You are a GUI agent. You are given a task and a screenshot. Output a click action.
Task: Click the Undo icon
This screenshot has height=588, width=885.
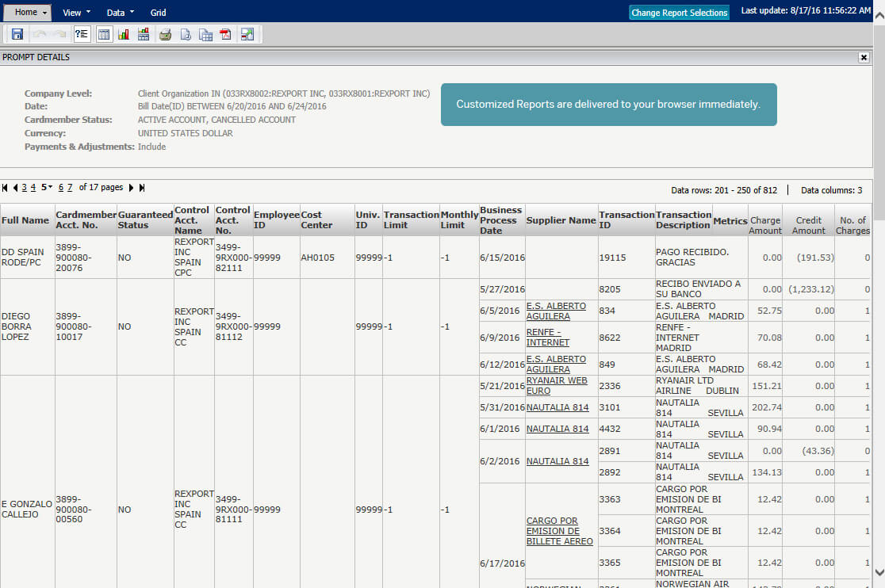coord(38,33)
